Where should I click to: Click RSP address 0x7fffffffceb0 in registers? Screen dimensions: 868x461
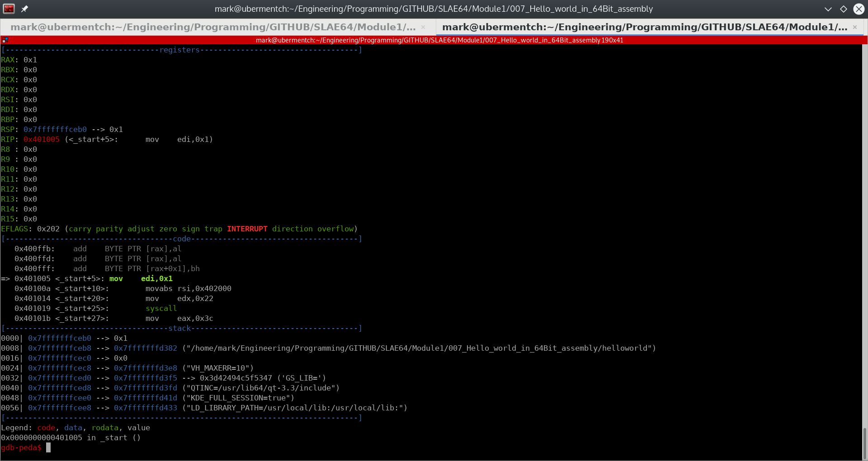(55, 129)
